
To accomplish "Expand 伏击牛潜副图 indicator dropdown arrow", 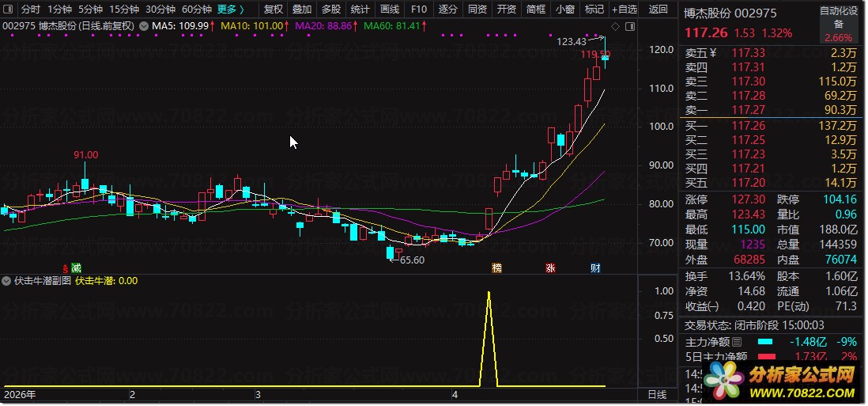I will click(x=6, y=281).
